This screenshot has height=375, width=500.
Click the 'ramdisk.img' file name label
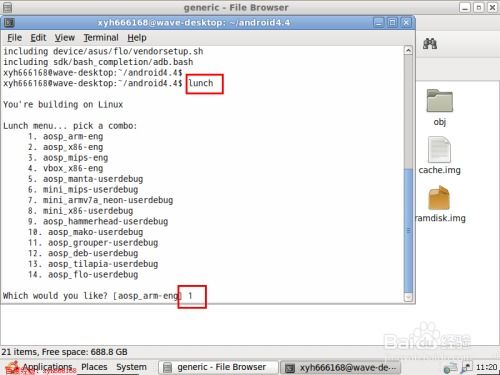point(440,218)
